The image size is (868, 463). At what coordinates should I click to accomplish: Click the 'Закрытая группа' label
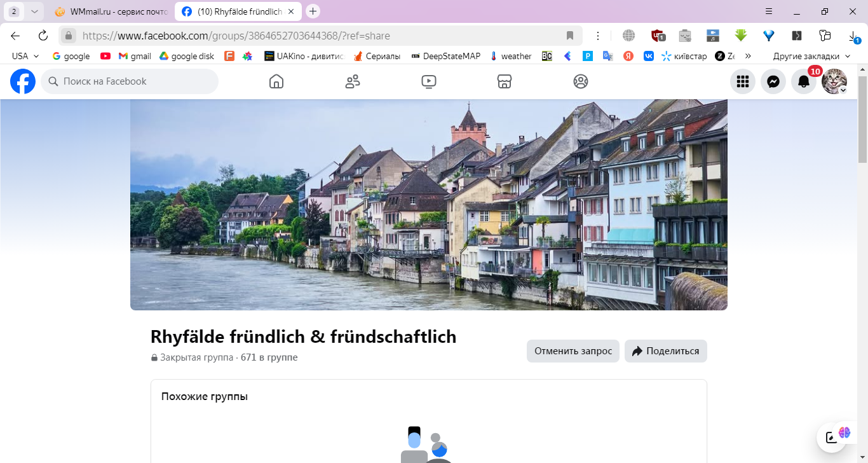pos(196,357)
